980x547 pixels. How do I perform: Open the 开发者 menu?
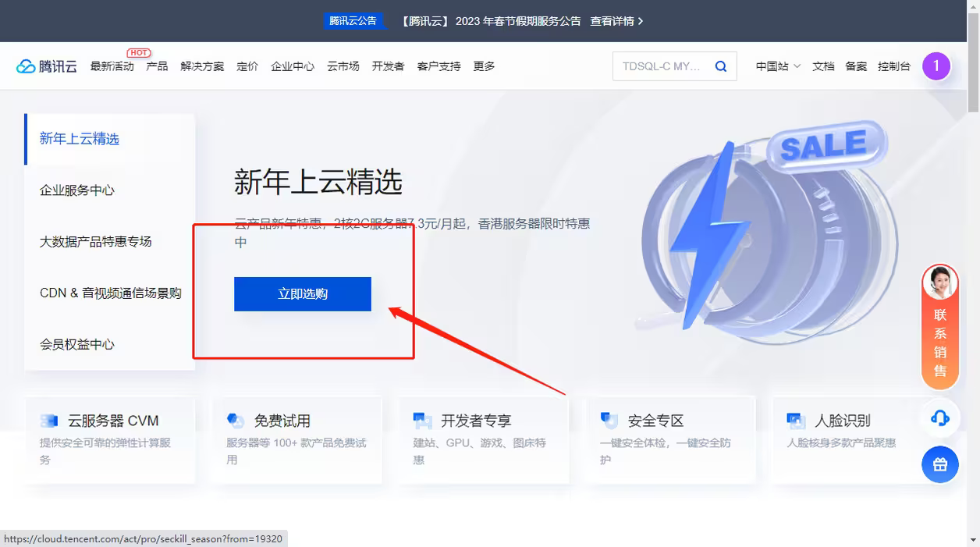pyautogui.click(x=388, y=66)
